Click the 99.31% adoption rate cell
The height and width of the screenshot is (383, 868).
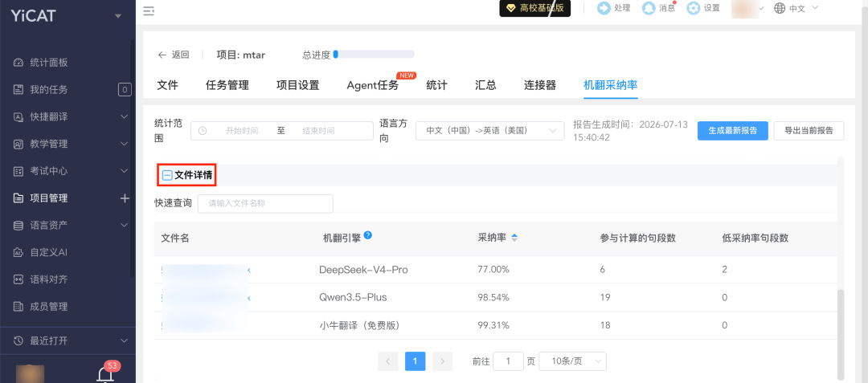coord(493,325)
